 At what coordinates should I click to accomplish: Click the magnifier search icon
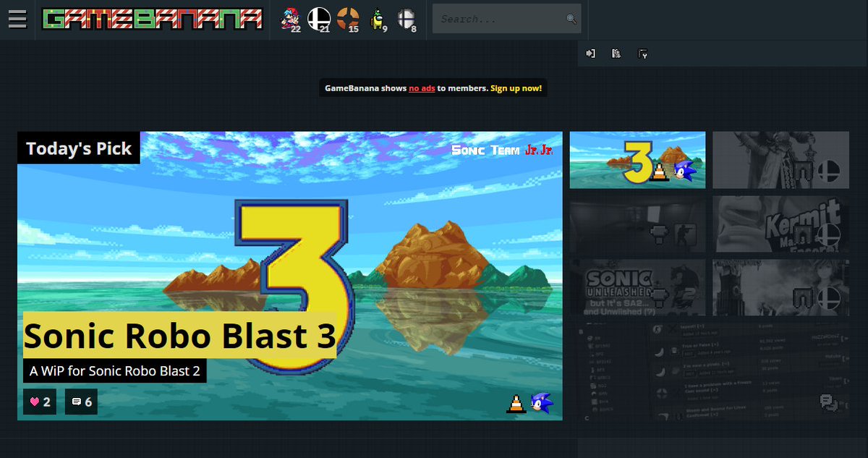coord(571,19)
